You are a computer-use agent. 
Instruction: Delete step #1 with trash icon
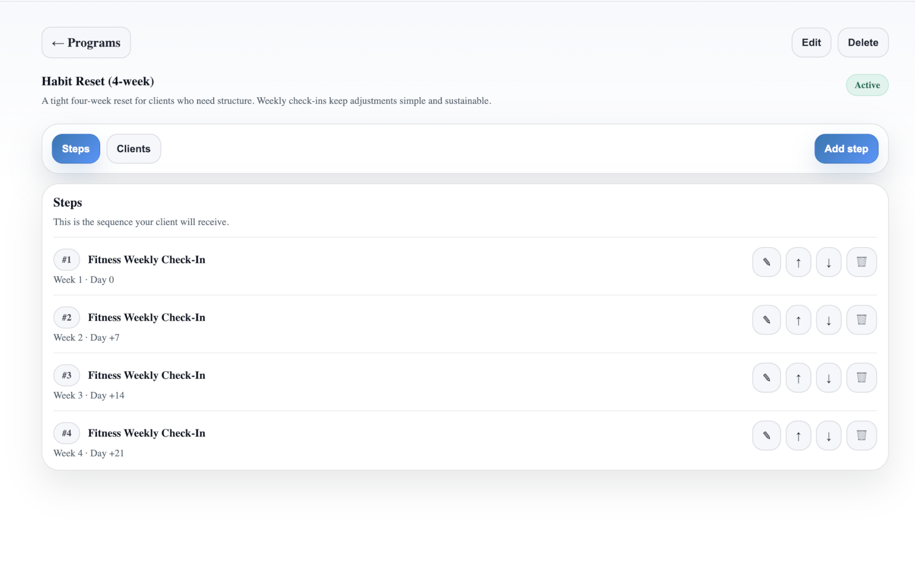tap(861, 262)
